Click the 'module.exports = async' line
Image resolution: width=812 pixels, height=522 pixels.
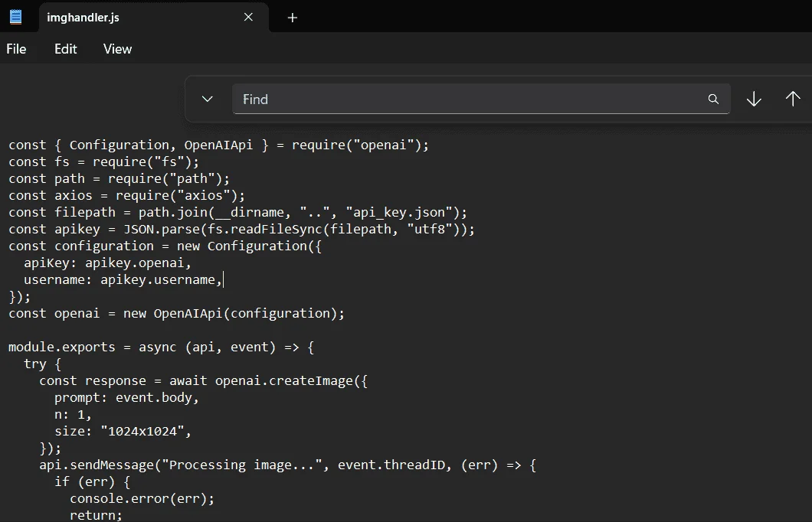[161, 347]
